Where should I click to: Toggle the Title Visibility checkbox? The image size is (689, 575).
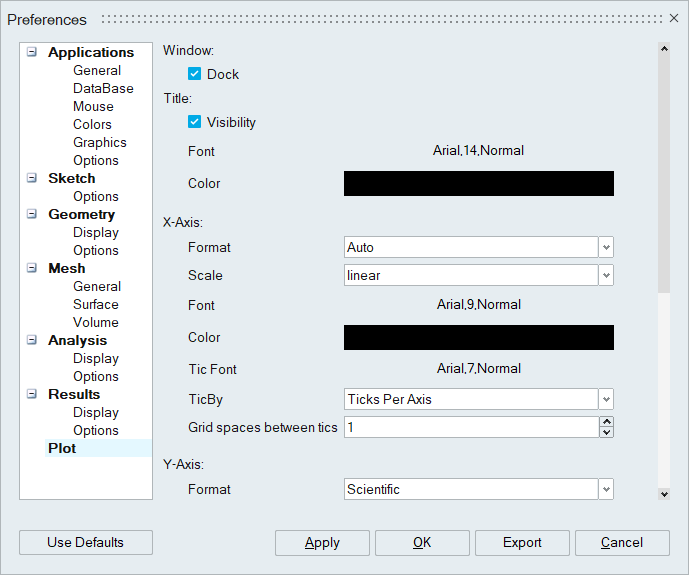pos(195,122)
